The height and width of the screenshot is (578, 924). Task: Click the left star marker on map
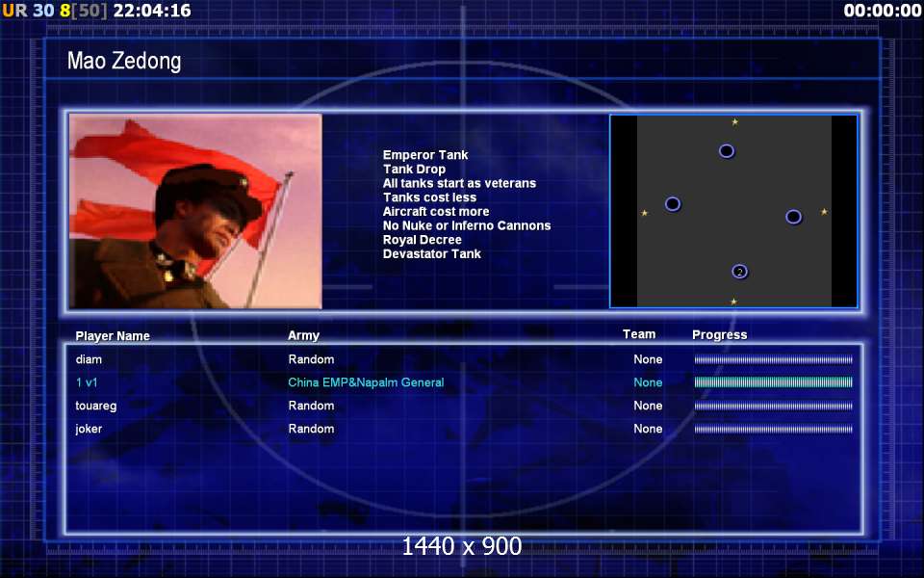[645, 213]
